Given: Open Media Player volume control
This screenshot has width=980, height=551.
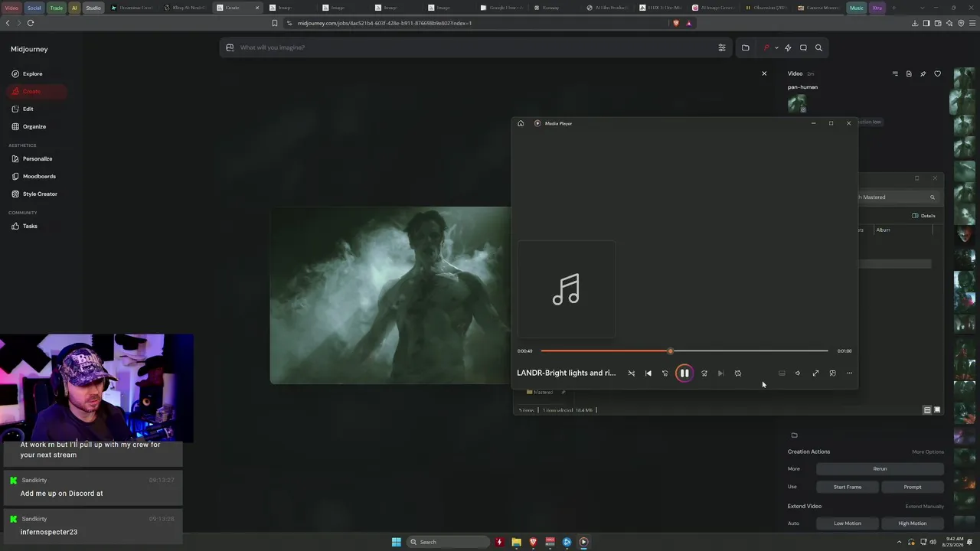Looking at the screenshot, I should coord(798,373).
